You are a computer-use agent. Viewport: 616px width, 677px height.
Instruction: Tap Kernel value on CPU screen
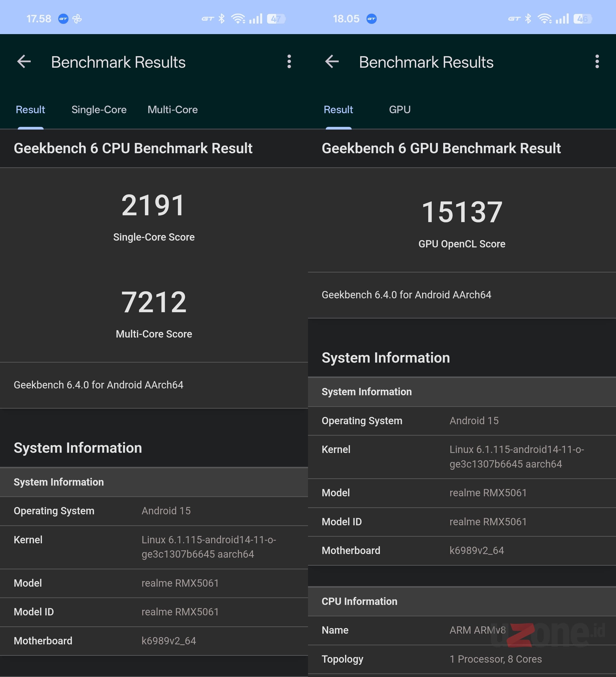coord(209,547)
